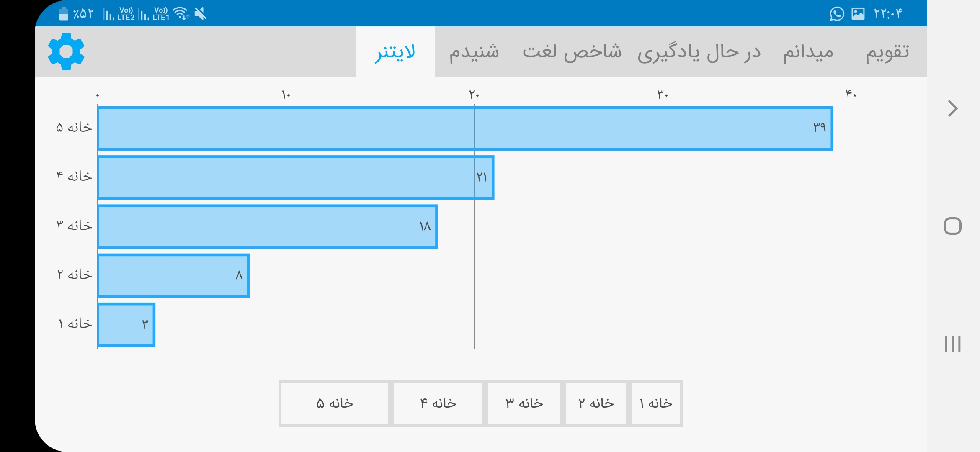Select the chart bar showing ۳۹
Image resolution: width=980 pixels, height=452 pixels.
[x=465, y=128]
